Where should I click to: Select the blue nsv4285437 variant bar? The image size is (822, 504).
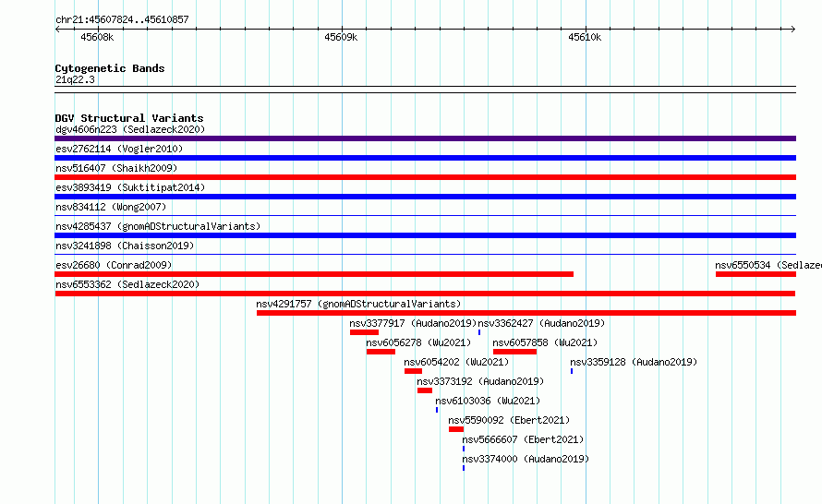(425, 235)
